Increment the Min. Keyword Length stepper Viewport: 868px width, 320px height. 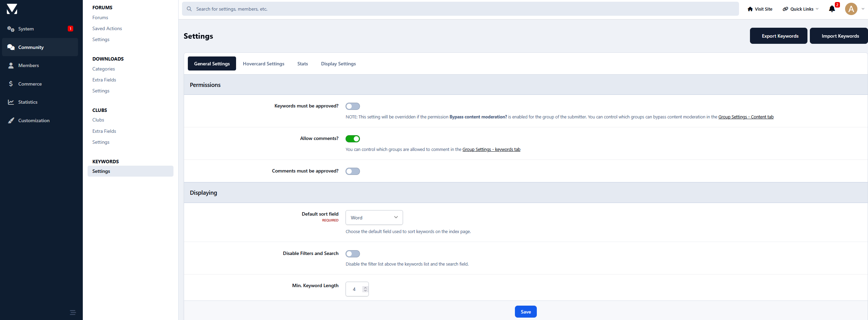click(365, 287)
